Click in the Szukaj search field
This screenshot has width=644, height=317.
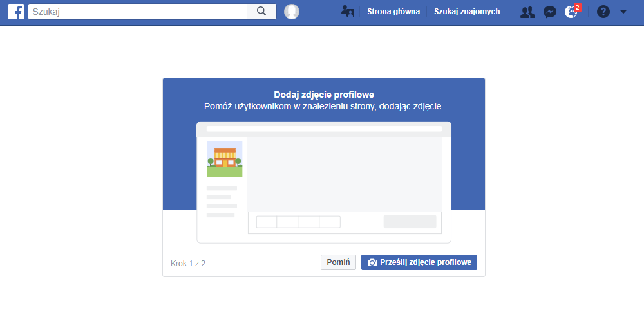pos(138,12)
